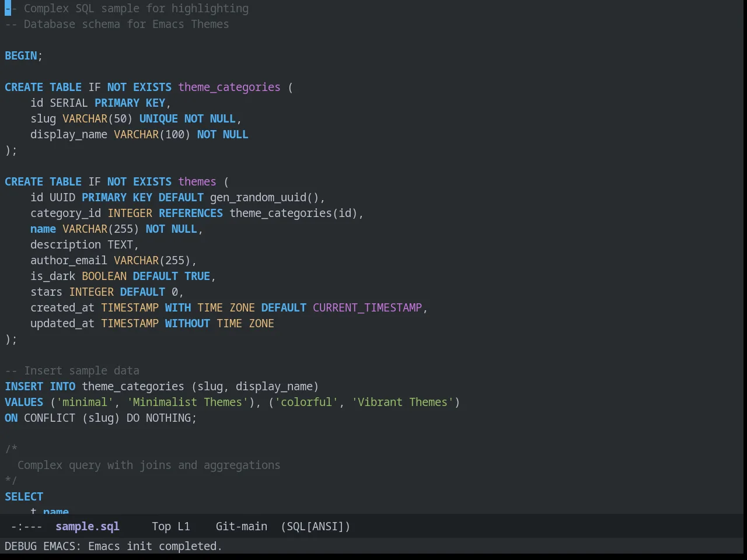The width and height of the screenshot is (747, 560).
Task: Click VARCHAR(50) on the slug line
Action: [x=97, y=118]
